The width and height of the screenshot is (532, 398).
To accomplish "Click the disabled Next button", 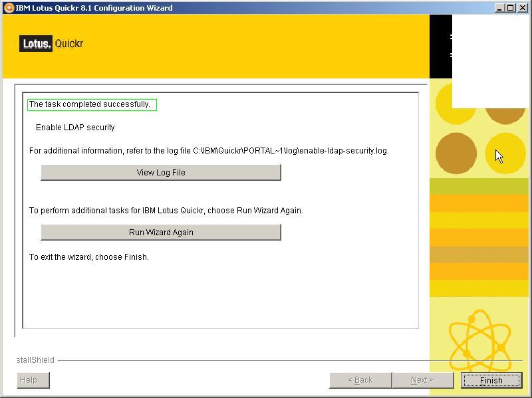I will coord(423,380).
